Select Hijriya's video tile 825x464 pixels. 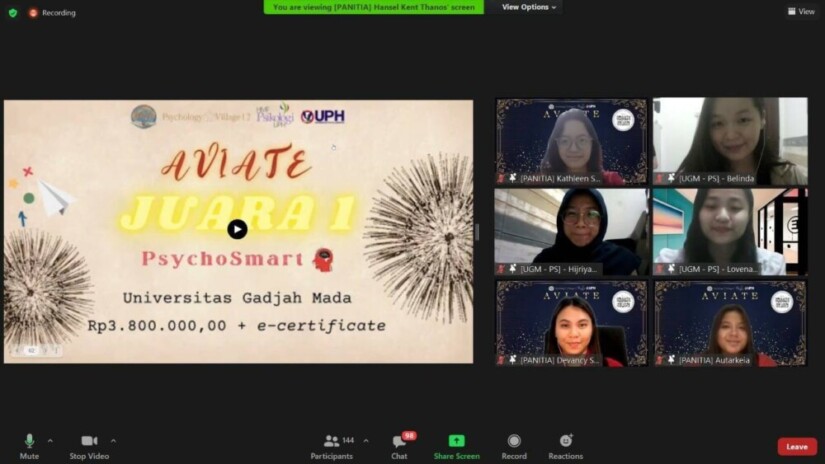point(571,232)
